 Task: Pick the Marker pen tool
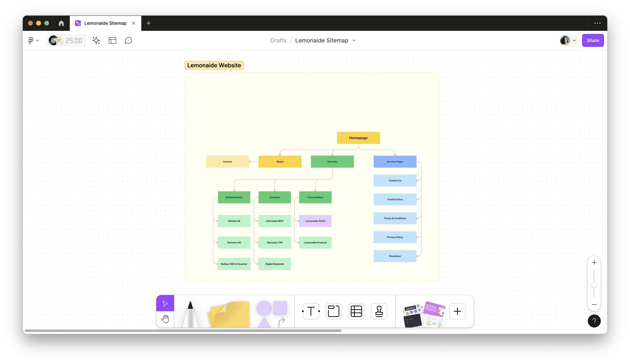pos(190,314)
